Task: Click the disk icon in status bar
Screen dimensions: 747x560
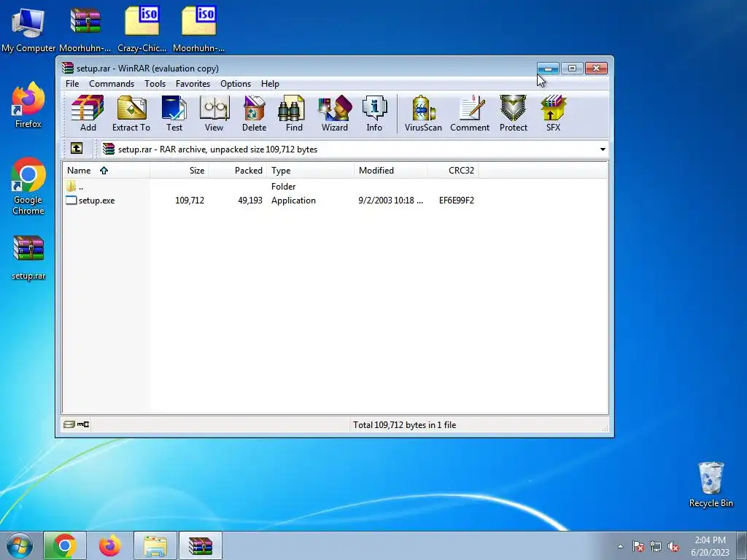Action: pyautogui.click(x=69, y=424)
